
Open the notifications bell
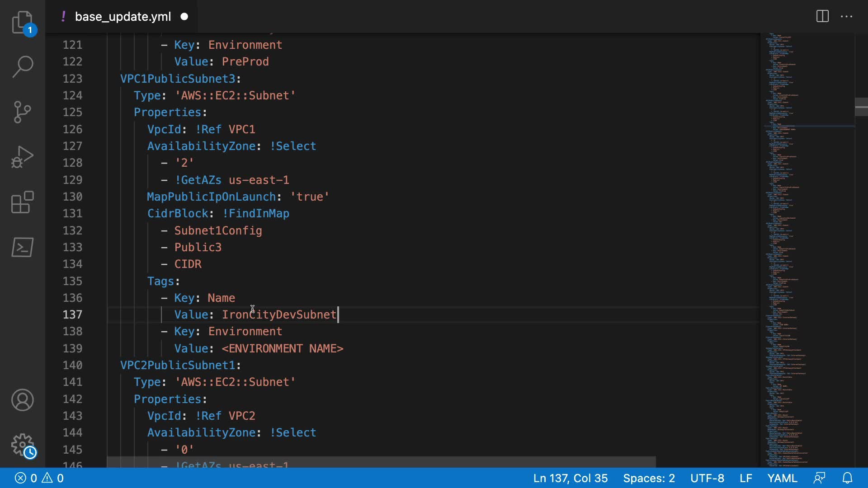pos(848,478)
